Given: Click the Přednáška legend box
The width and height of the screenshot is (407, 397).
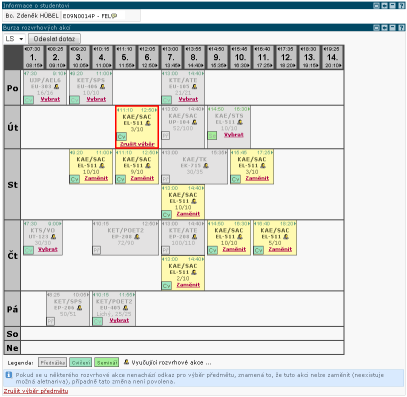Looking at the screenshot, I should pos(52,362).
